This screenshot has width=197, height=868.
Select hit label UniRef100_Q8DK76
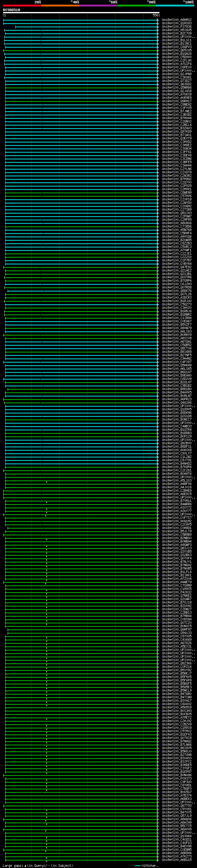coord(176,291)
